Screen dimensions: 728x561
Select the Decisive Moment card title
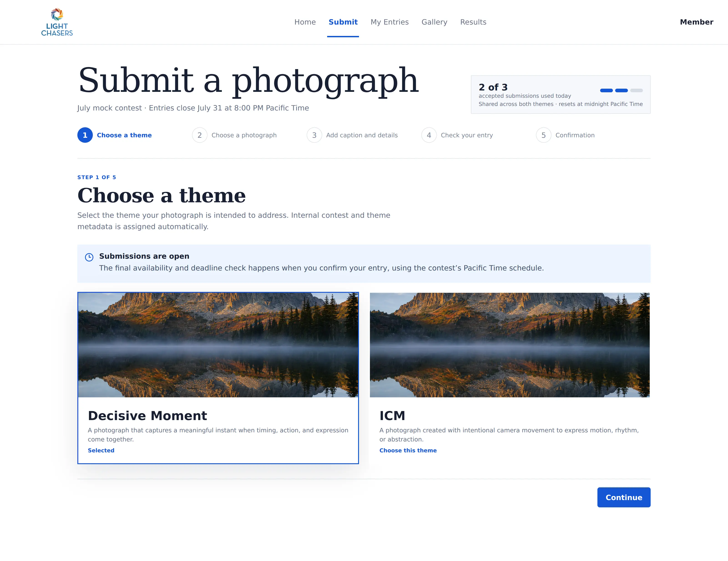click(147, 416)
